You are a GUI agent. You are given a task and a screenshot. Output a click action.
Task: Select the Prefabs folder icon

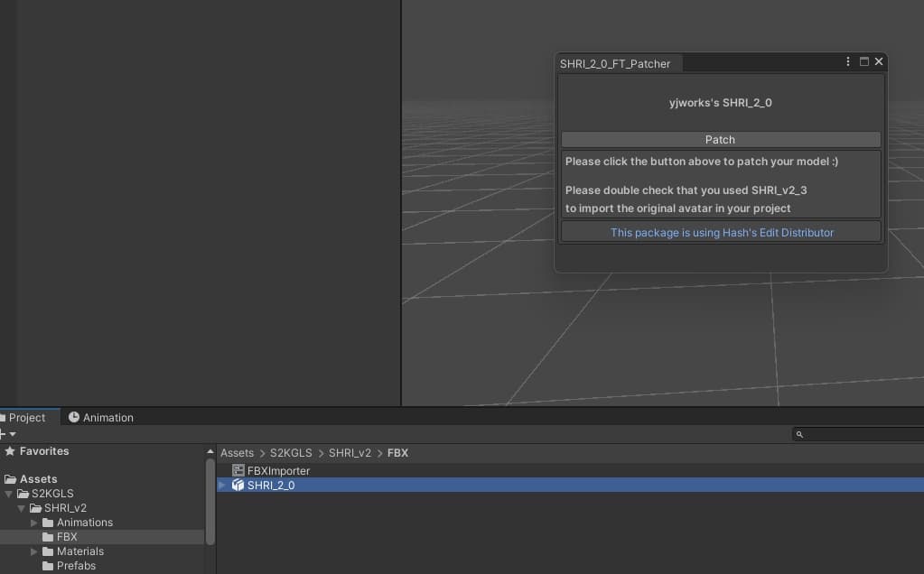click(48, 566)
